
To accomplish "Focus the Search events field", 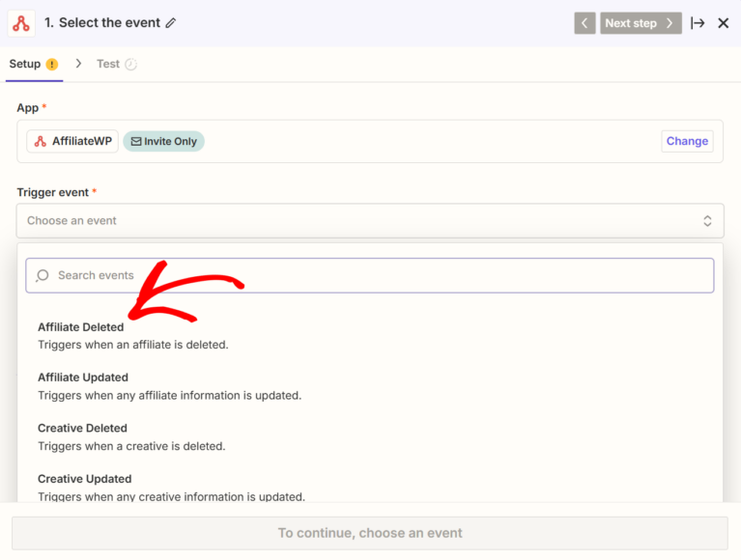I will tap(370, 275).
